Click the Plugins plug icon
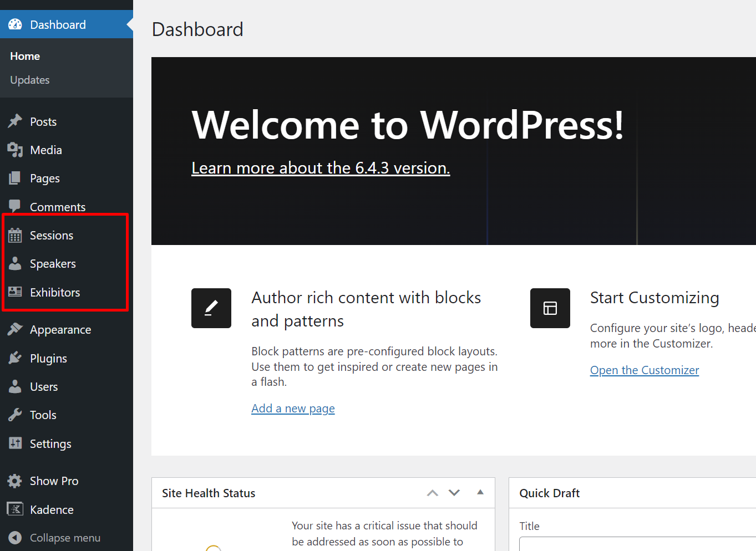Image resolution: width=756 pixels, height=551 pixels. coord(15,358)
